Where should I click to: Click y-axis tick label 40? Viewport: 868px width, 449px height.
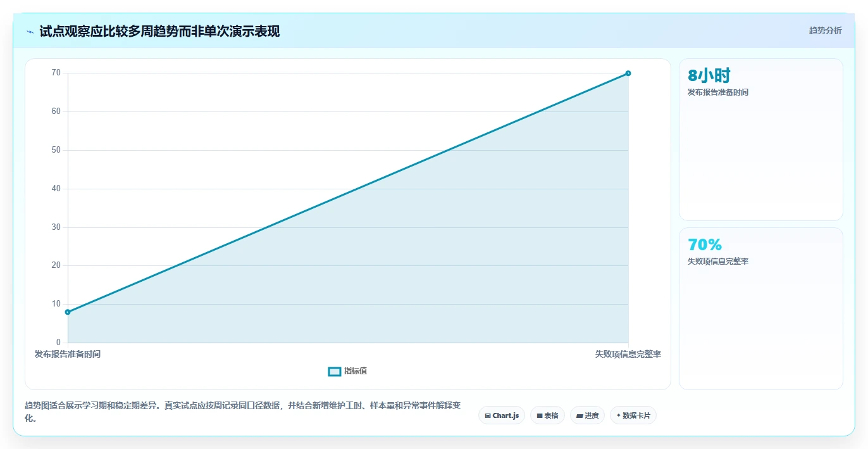[56, 189]
